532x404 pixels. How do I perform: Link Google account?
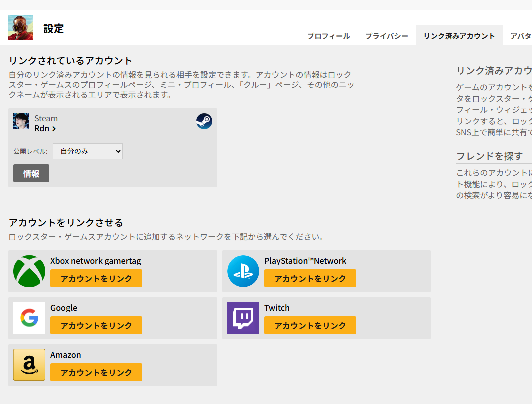pos(96,326)
